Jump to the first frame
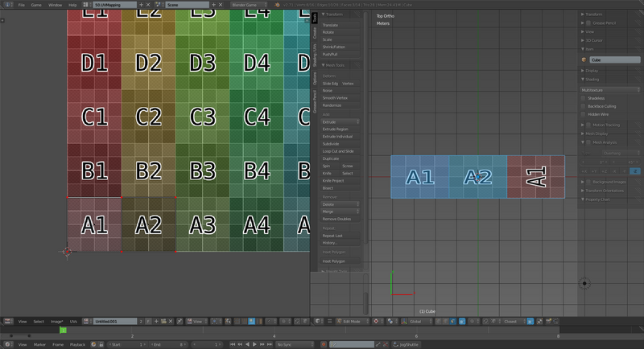This screenshot has width=644, height=349. [233, 344]
